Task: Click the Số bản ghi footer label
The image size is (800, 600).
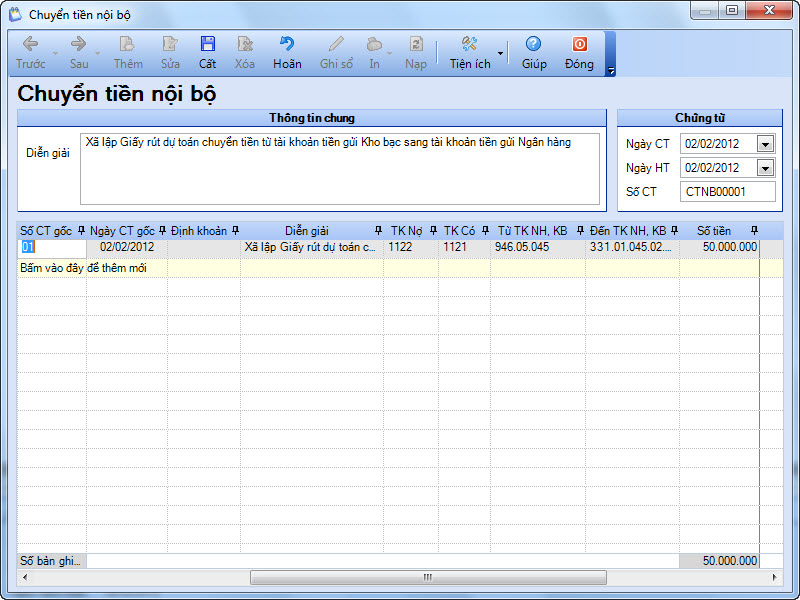Action: [x=51, y=561]
